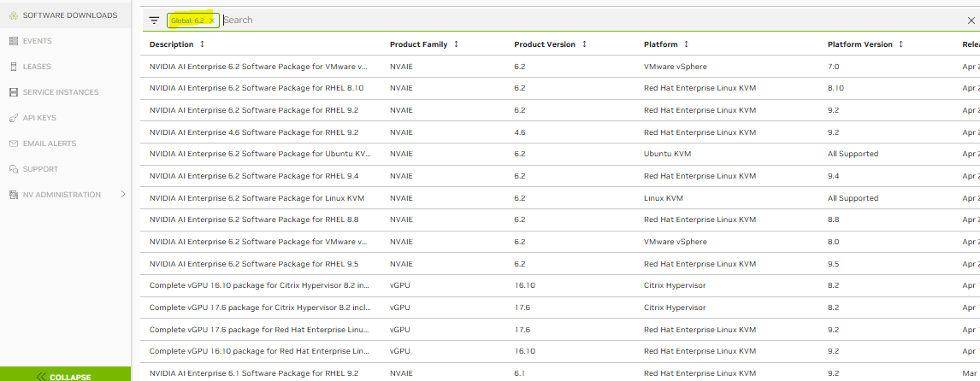Click the Email Alerts envelope icon

coord(13,144)
